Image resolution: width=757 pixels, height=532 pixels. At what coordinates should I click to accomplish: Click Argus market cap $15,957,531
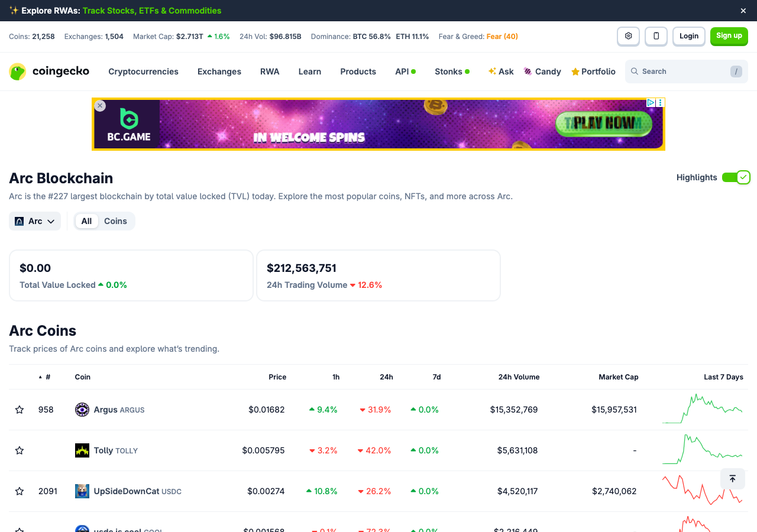(614, 410)
